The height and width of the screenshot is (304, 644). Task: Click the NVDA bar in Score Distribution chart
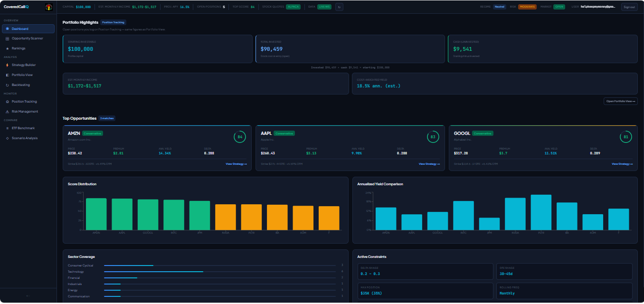226,217
